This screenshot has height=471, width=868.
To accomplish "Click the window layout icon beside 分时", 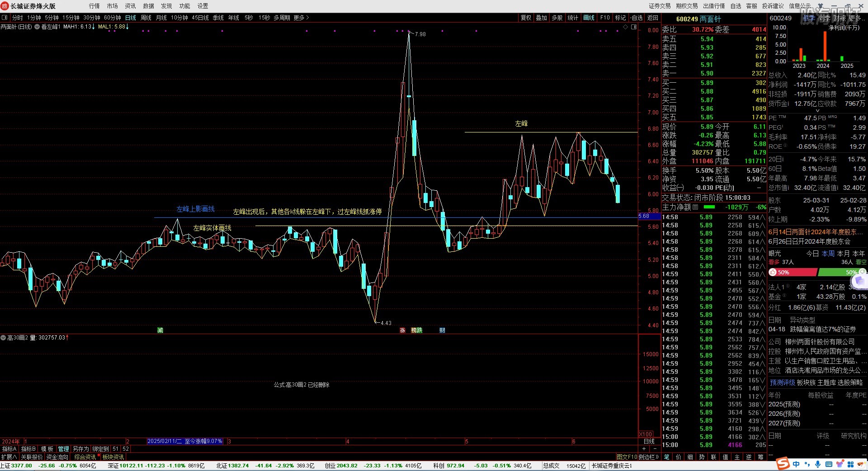I will (5, 18).
